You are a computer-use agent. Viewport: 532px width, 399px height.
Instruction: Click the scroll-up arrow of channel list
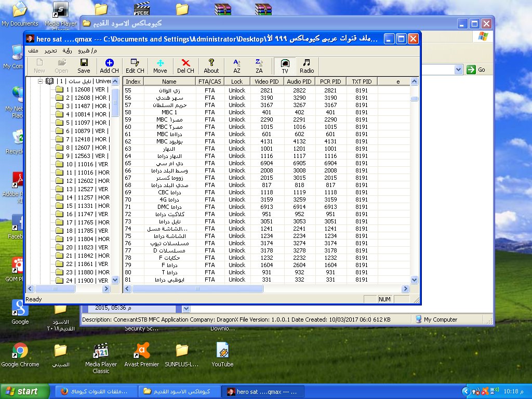point(414,82)
